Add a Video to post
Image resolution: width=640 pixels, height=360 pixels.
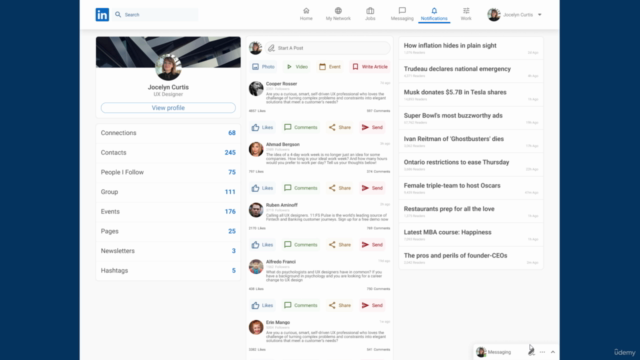tap(297, 67)
